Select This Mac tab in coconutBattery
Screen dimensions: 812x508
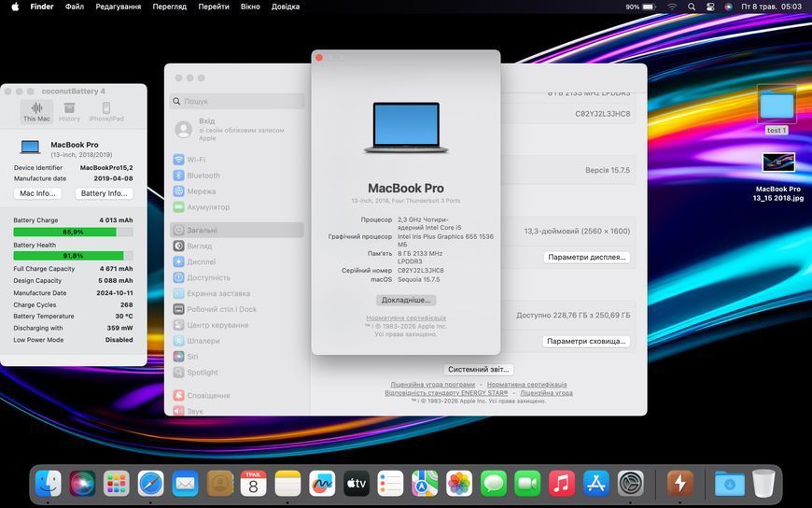pos(36,111)
